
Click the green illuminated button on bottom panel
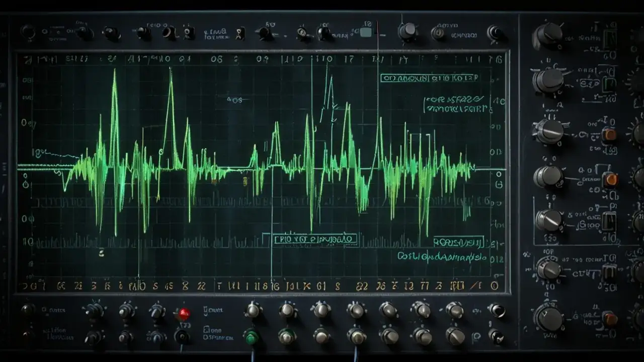(251, 336)
